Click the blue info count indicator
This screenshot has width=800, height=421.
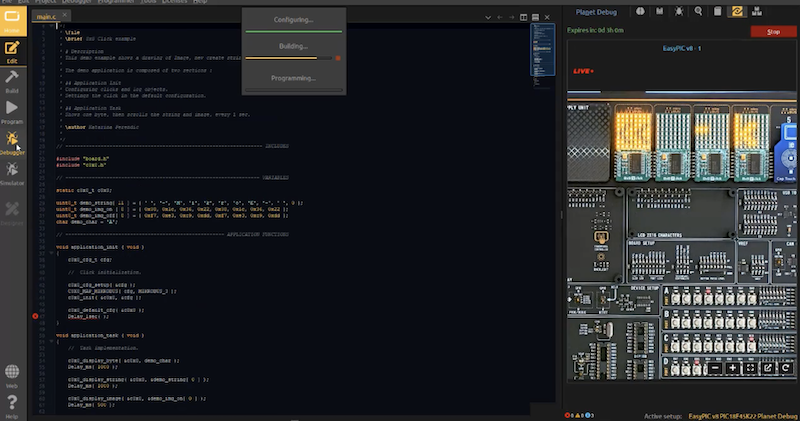coord(589,416)
